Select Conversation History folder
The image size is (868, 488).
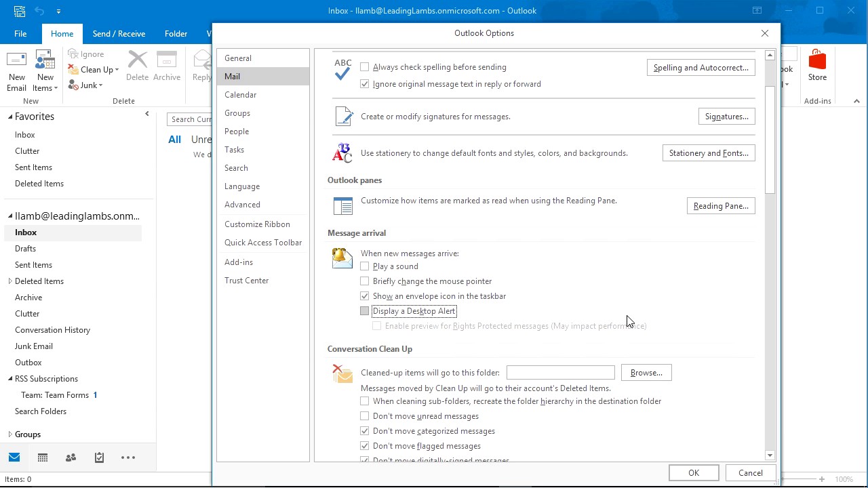53,330
